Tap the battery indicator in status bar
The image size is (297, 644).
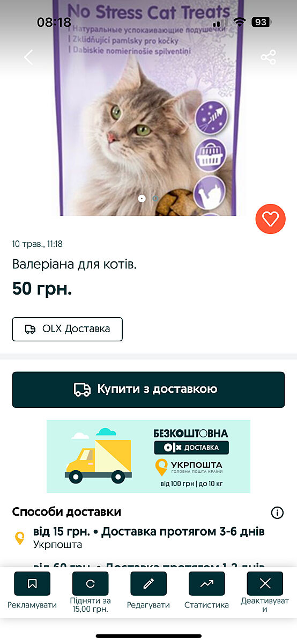pos(261,22)
